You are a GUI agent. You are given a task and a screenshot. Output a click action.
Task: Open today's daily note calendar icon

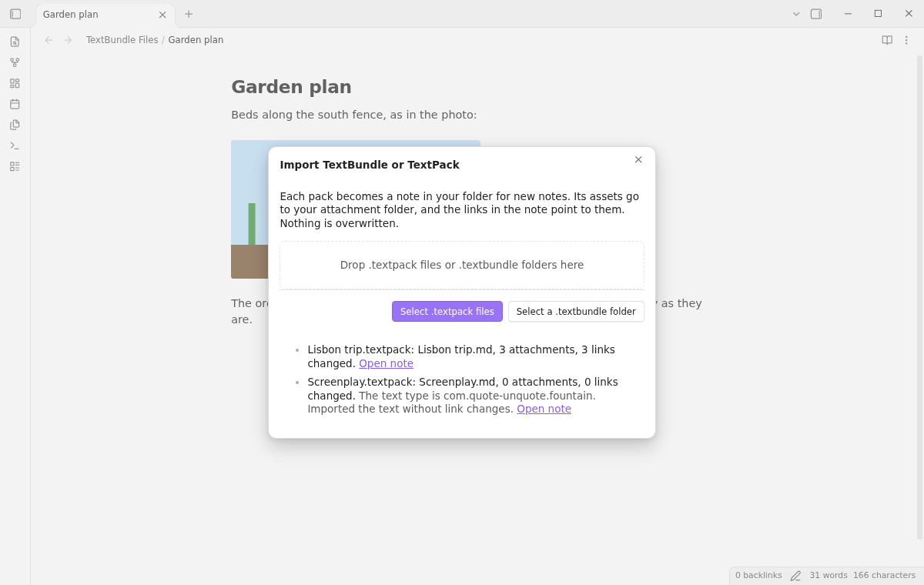point(15,104)
